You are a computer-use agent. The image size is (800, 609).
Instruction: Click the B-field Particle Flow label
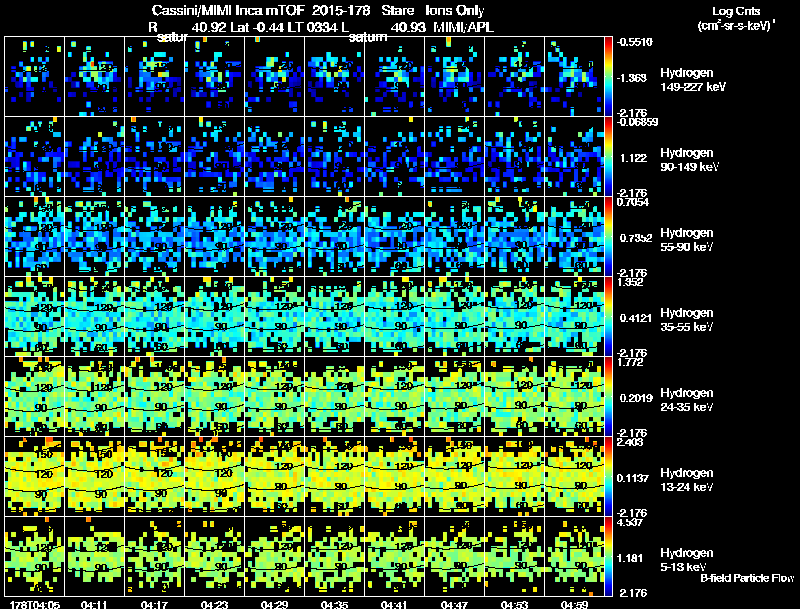pos(746,578)
